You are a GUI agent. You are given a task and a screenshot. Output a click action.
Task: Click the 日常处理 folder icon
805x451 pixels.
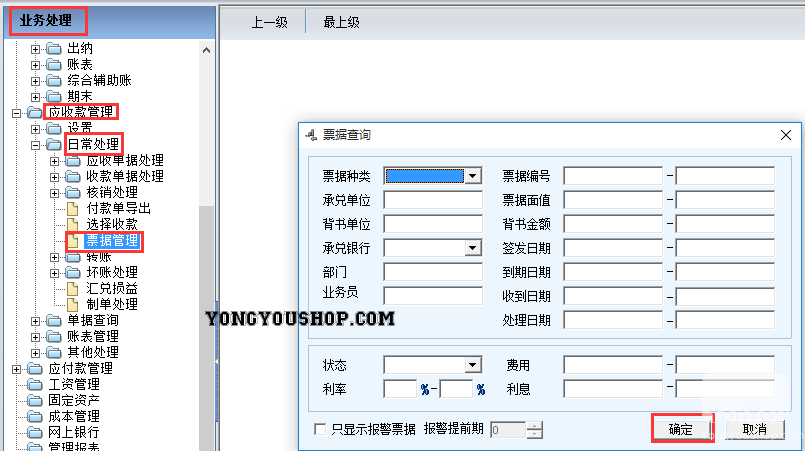coord(54,145)
